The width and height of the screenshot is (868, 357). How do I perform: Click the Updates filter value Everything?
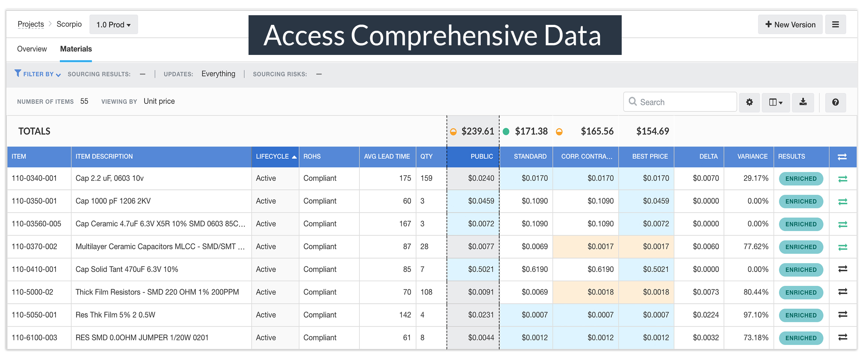coord(218,74)
